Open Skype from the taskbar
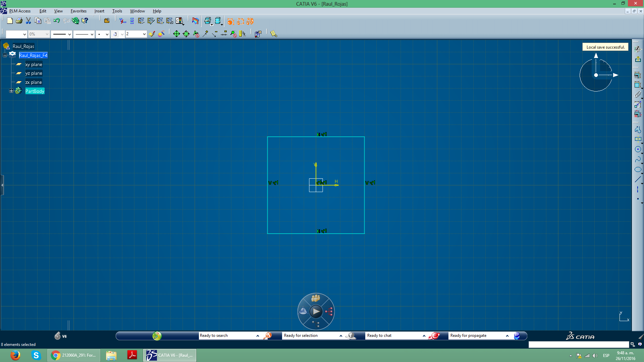Screen dimensions: 644x362 tap(36, 355)
